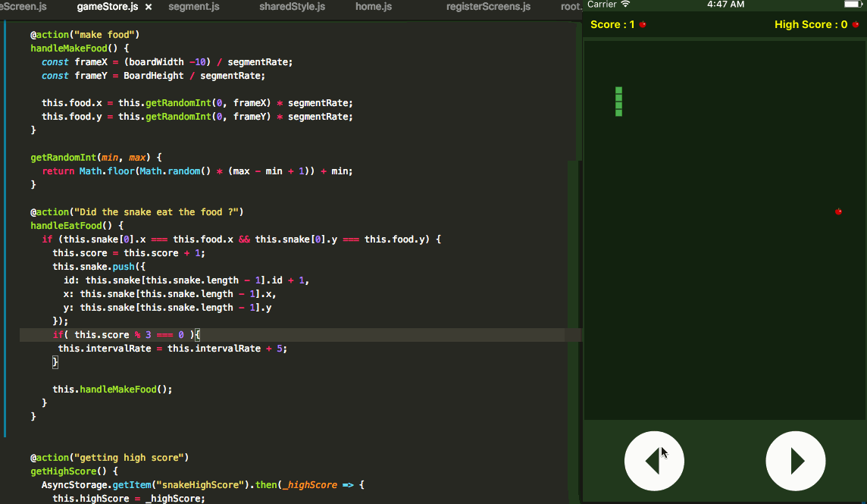Click the apple icon beside Score

(643, 24)
